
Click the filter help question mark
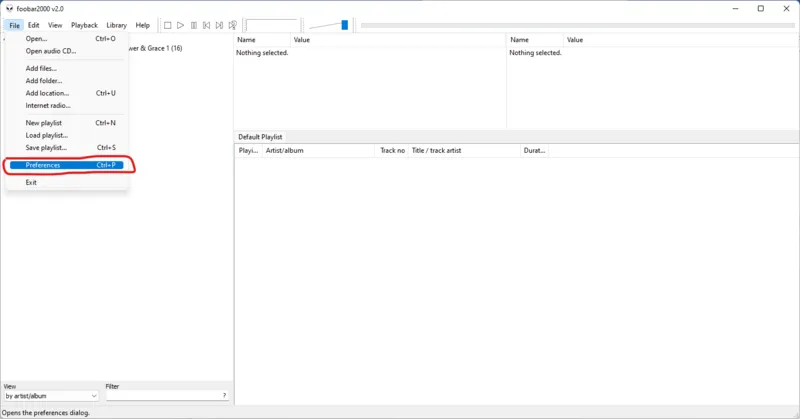(224, 396)
